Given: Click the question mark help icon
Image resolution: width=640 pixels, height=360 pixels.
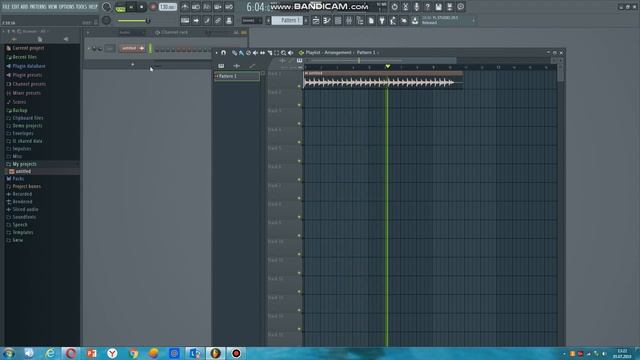Looking at the screenshot, I should (x=427, y=7).
